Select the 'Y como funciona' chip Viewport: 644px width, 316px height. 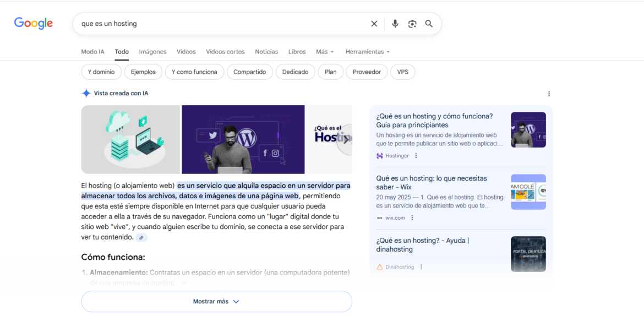click(194, 72)
